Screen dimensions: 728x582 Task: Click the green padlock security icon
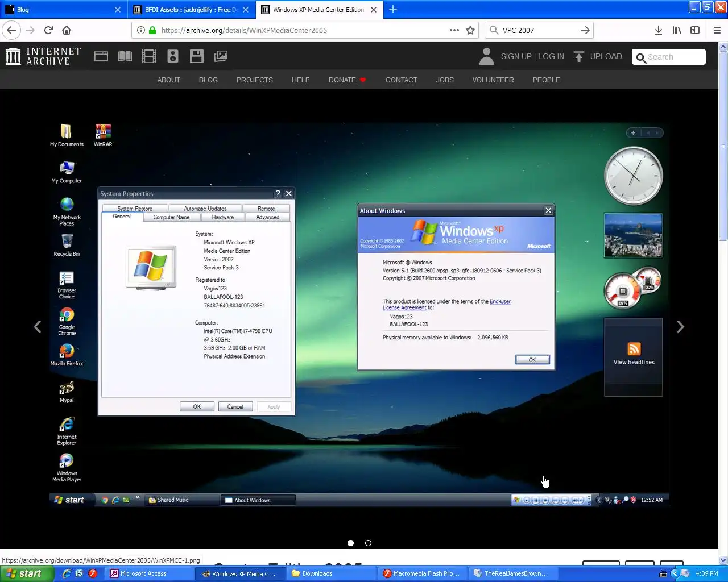(152, 30)
